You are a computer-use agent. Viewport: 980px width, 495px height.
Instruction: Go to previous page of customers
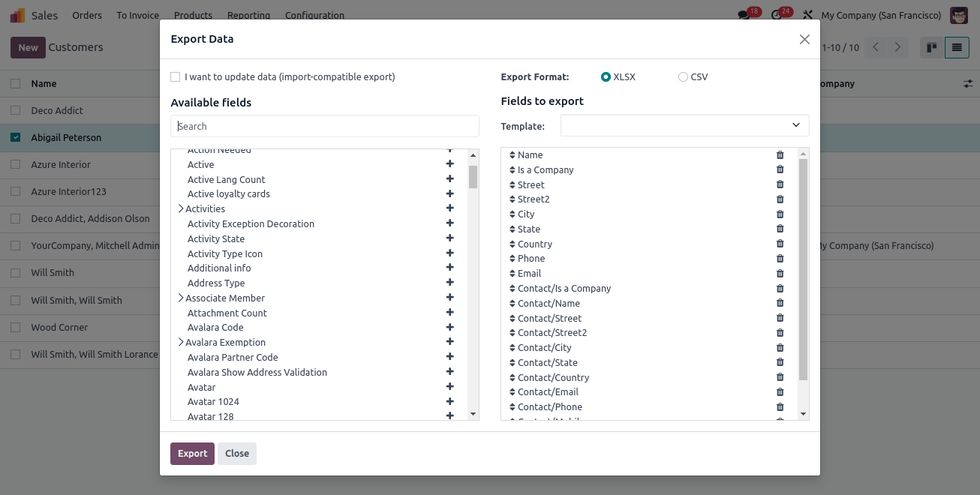click(x=876, y=47)
